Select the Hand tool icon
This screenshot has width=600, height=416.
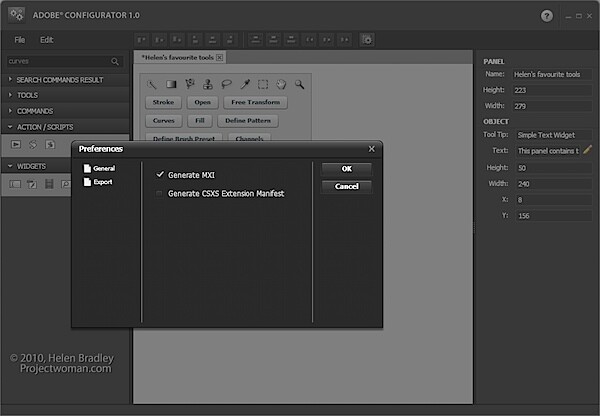(281, 84)
